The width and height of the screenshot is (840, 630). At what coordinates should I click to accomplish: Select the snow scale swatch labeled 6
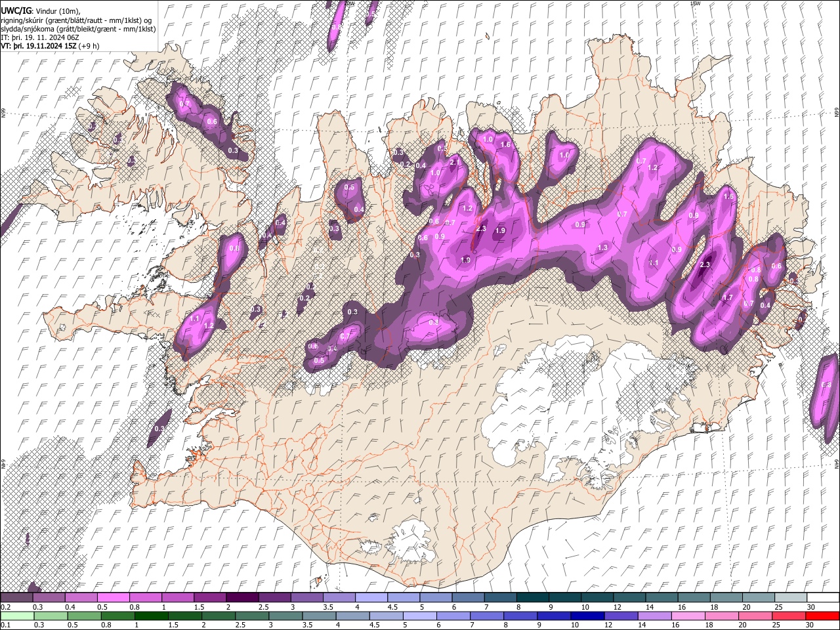[467, 597]
